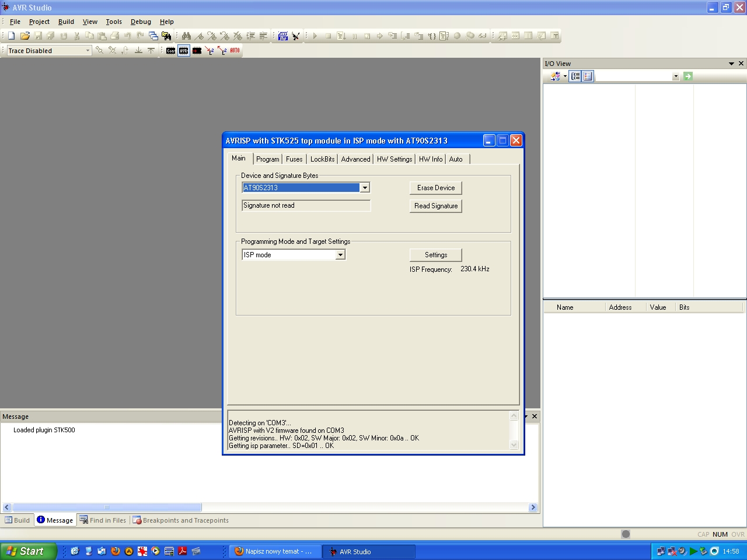Click the Find binoculars icon
The image size is (747, 560).
click(186, 36)
